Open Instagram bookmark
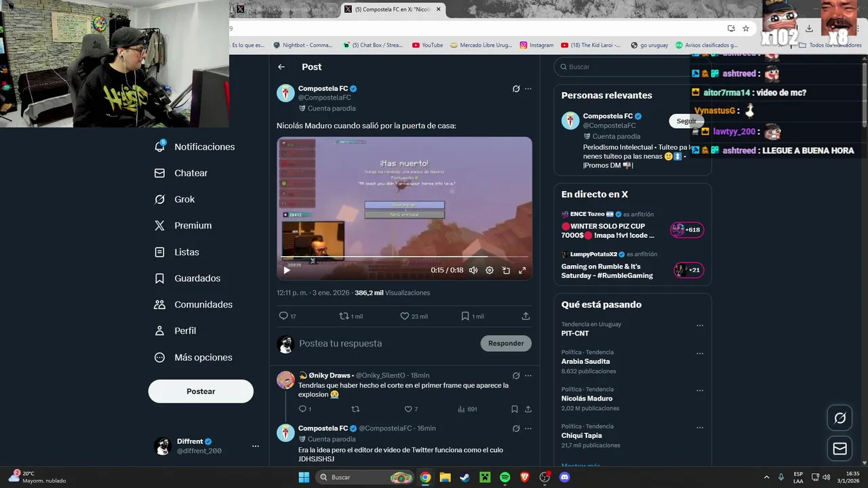This screenshot has height=488, width=868. (536, 45)
